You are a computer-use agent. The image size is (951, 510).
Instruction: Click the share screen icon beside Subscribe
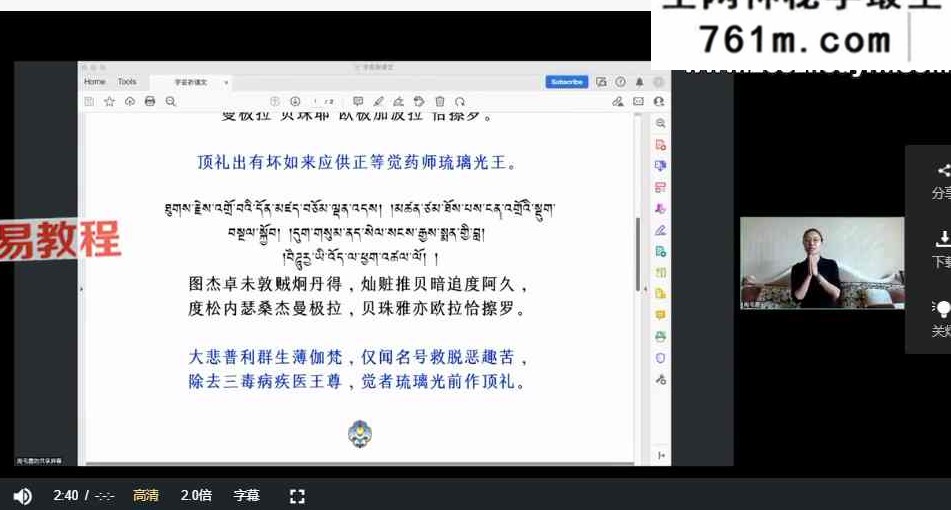pos(601,82)
